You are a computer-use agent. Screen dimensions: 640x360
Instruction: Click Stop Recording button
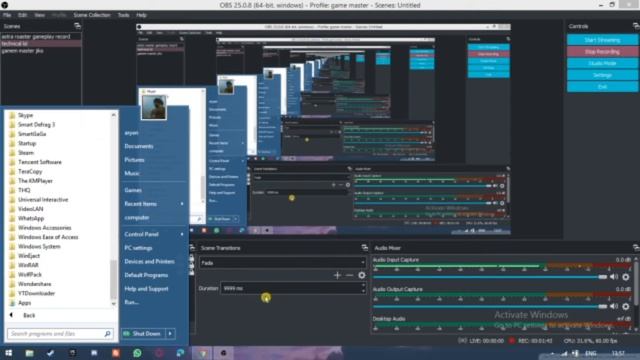pyautogui.click(x=602, y=52)
